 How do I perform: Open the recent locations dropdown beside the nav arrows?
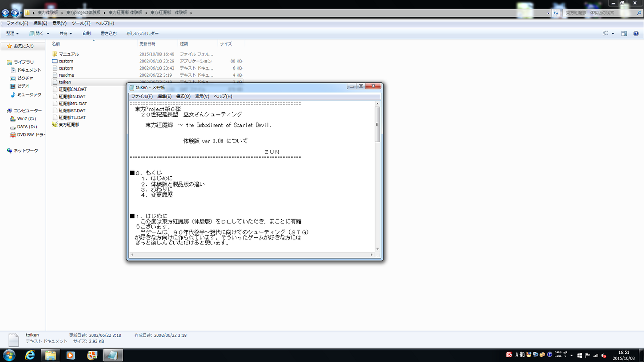point(22,13)
